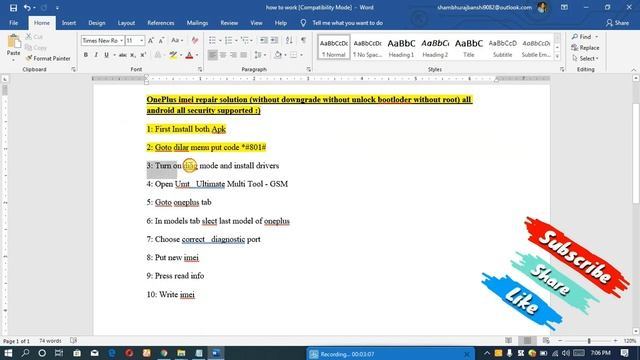Adjust the zoom slider in status bar
This screenshot has width=640, height=360.
589,340
